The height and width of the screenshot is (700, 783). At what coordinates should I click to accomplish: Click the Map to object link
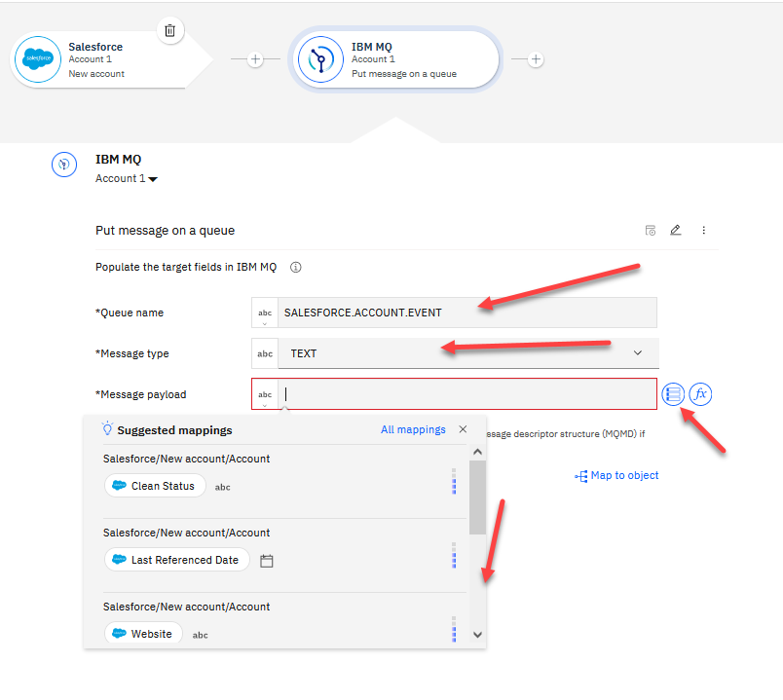click(x=617, y=476)
